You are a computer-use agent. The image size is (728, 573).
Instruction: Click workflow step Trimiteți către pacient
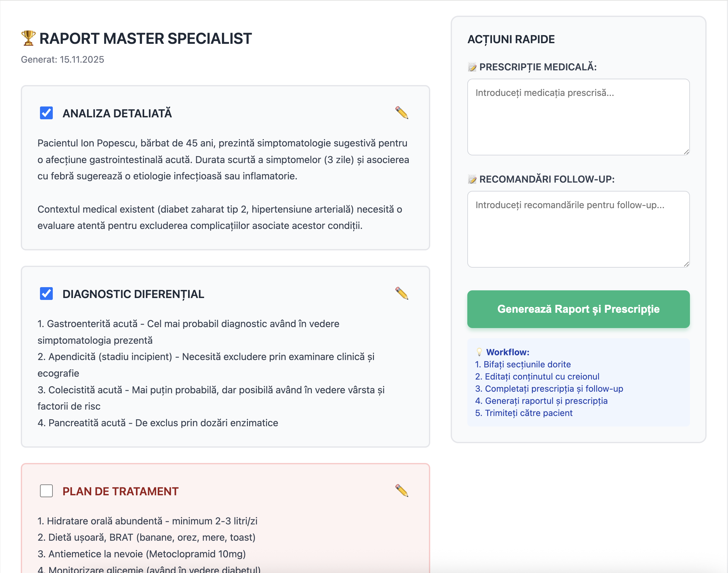pos(524,413)
